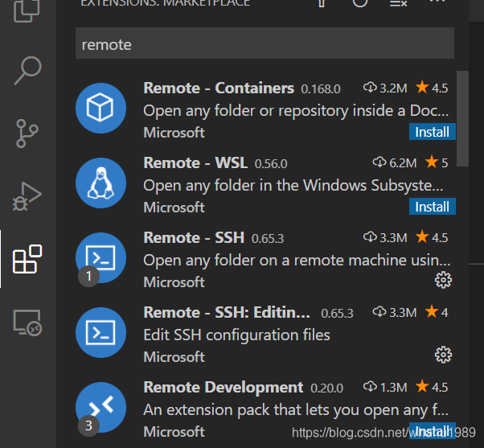Click the 4.5 star rating of Remote - Containers
Image resolution: width=484 pixels, height=448 pixels.
(432, 88)
